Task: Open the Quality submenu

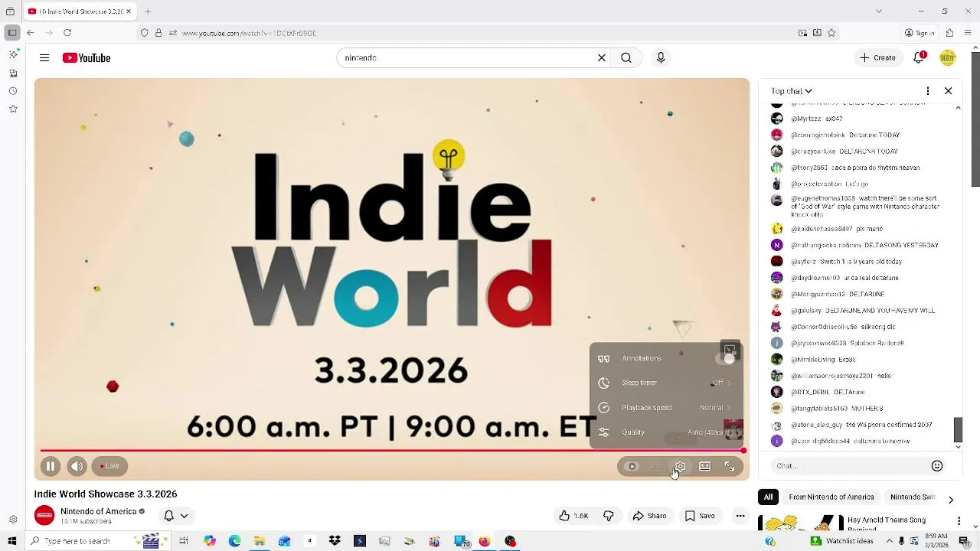Action: pos(666,432)
